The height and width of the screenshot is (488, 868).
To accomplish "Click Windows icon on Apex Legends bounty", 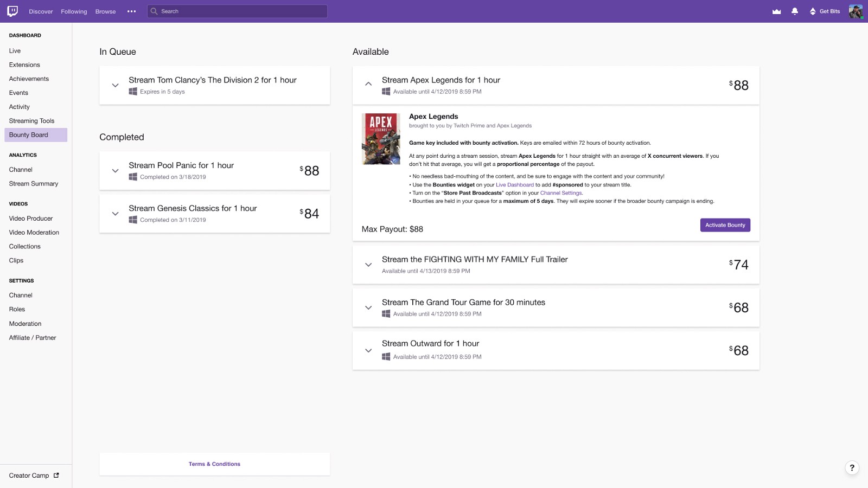I will (386, 92).
